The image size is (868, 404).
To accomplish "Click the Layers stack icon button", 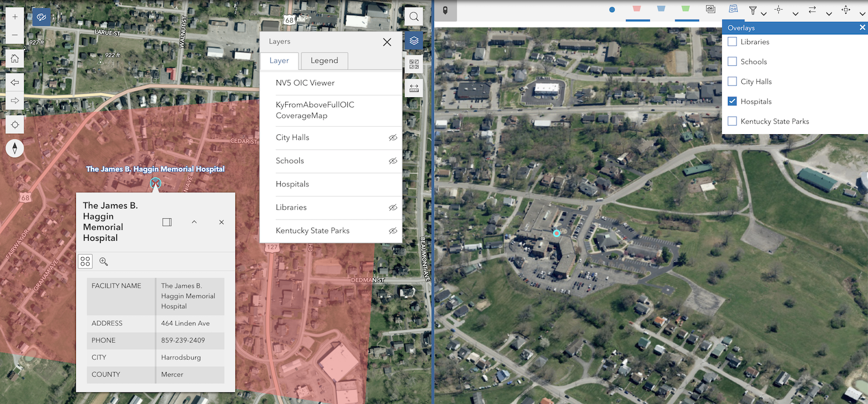I will coord(414,41).
